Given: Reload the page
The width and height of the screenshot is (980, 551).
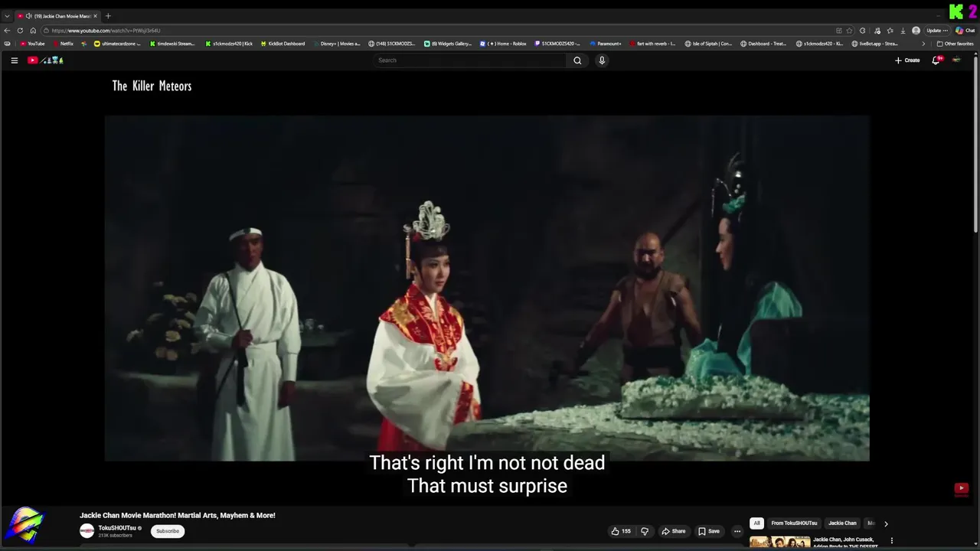Looking at the screenshot, I should (20, 31).
